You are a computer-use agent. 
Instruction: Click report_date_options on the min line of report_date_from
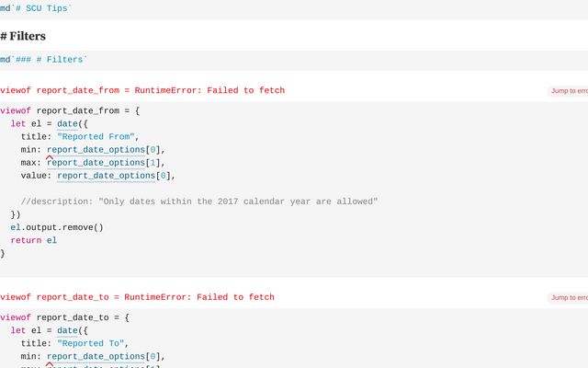click(x=96, y=150)
